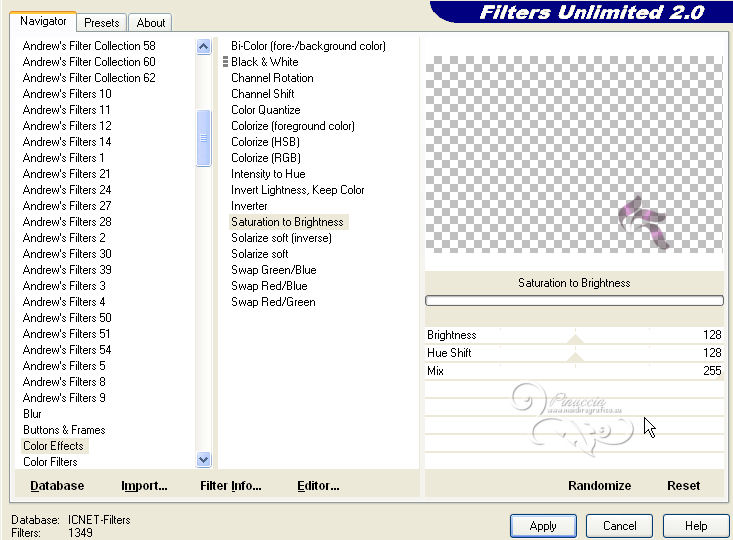The image size is (733, 540).
Task: Select Andrew's Filters 10
Action: (67, 94)
